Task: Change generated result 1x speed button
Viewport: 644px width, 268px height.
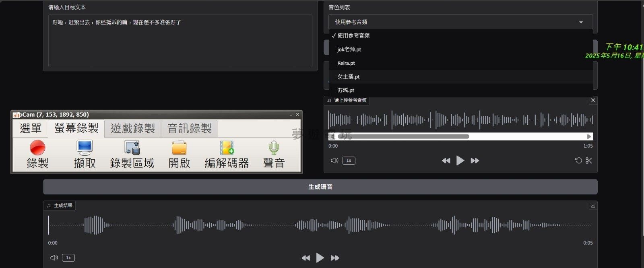Action: (68, 258)
